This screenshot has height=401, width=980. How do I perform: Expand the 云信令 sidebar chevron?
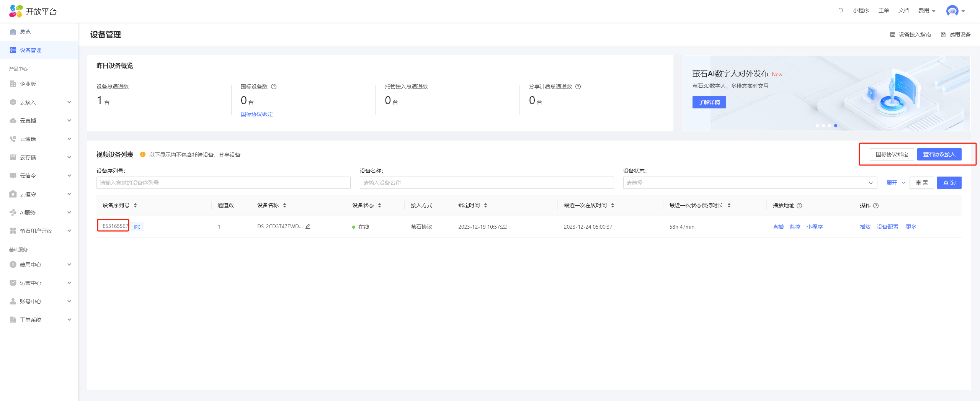(69, 175)
